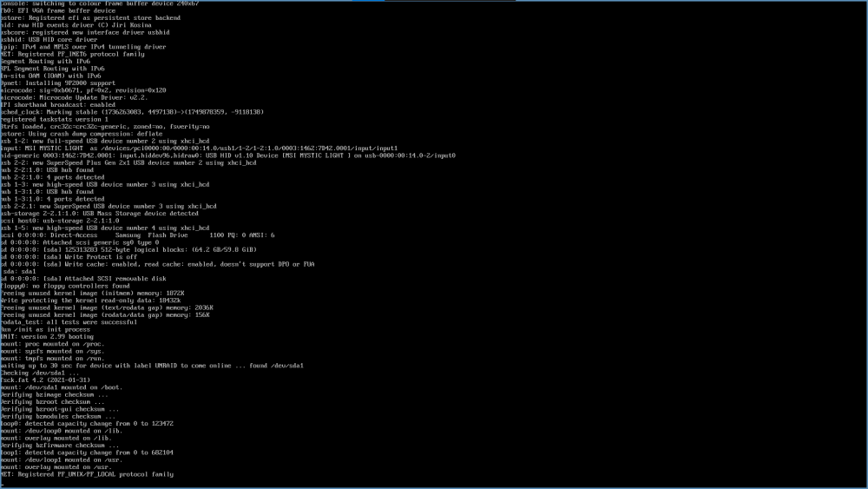
Task: Select 'INIT: version 2.99 booting' line
Action: click(x=47, y=336)
